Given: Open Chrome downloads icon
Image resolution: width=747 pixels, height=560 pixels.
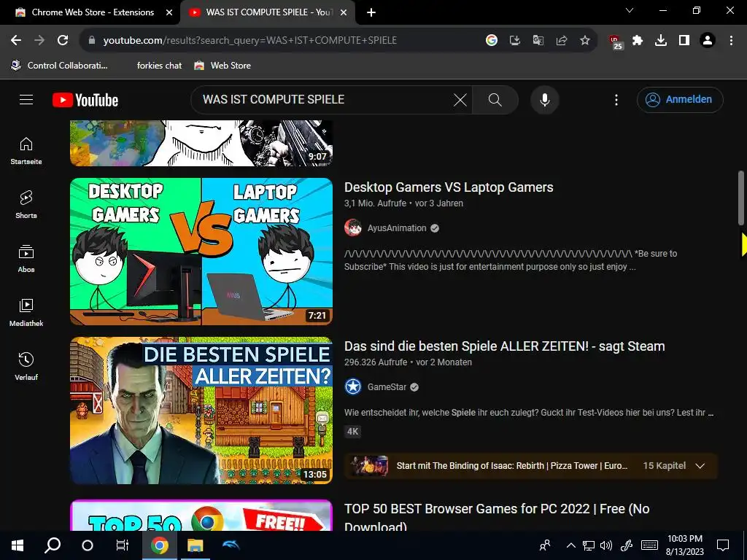Looking at the screenshot, I should tap(661, 40).
